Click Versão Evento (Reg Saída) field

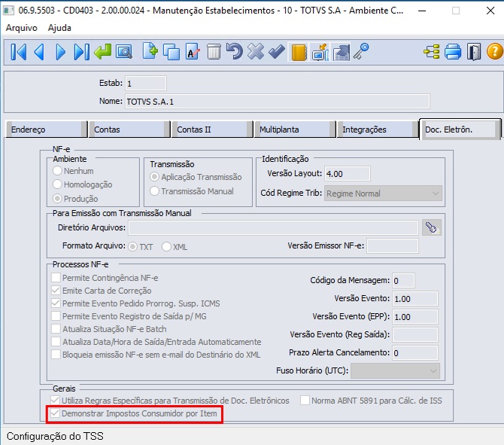(x=415, y=334)
